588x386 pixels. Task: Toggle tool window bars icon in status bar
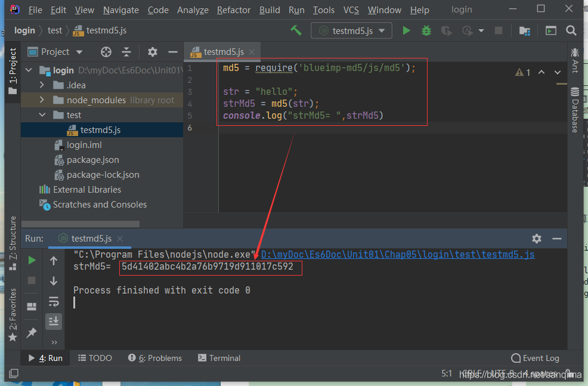tap(14, 373)
